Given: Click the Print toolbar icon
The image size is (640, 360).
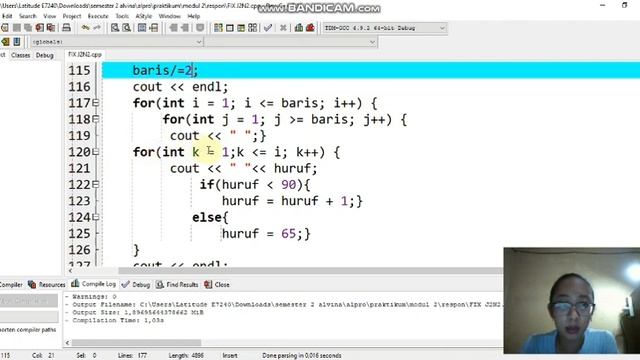Looking at the screenshot, I should [67, 28].
